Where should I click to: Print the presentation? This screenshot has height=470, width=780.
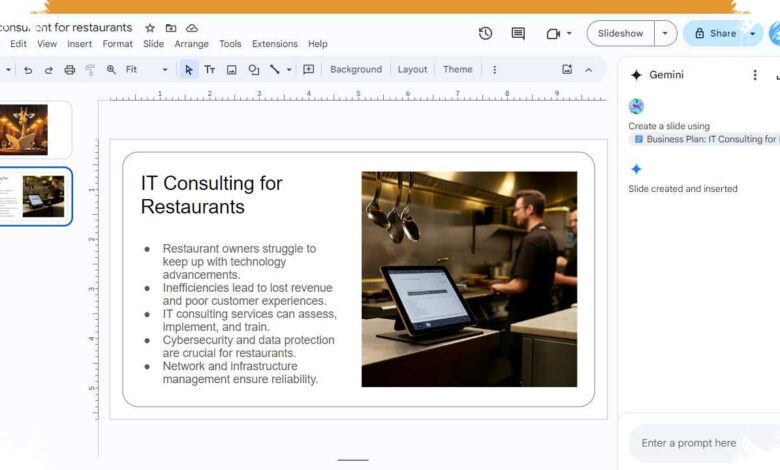(70, 70)
